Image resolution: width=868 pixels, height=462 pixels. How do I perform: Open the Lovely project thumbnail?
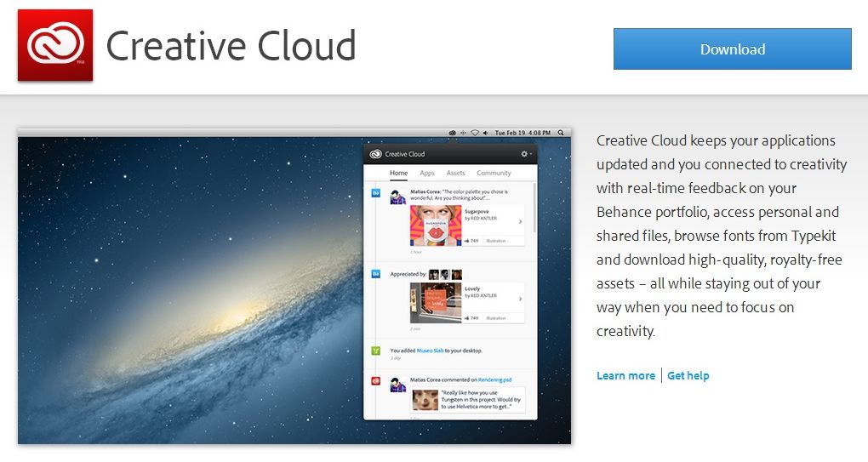436,303
